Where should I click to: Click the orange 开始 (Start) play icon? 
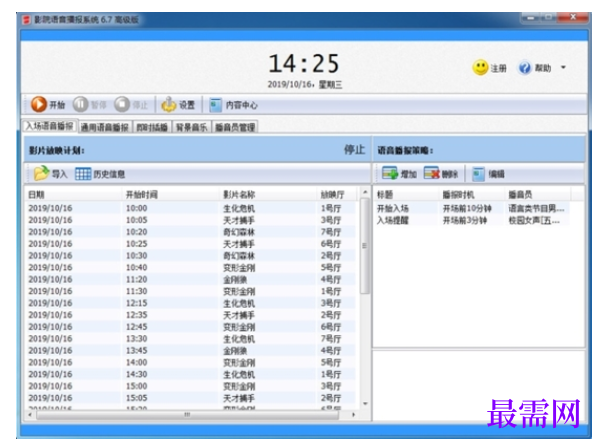pyautogui.click(x=39, y=104)
